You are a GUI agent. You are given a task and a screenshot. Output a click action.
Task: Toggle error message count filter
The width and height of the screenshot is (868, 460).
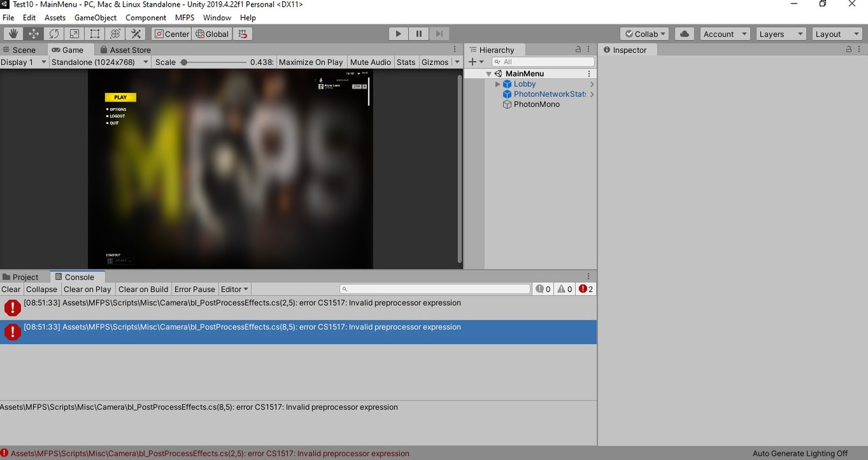click(586, 289)
